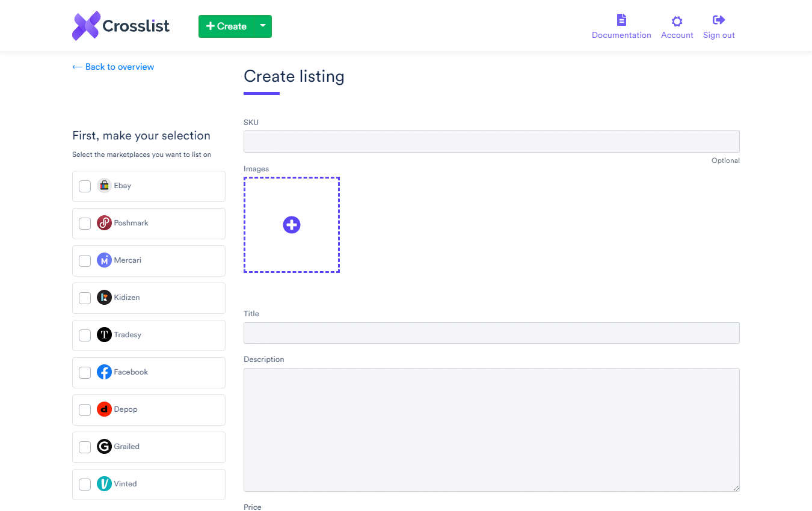Click the Grailed label text
The height and width of the screenshot is (511, 812).
[127, 447]
